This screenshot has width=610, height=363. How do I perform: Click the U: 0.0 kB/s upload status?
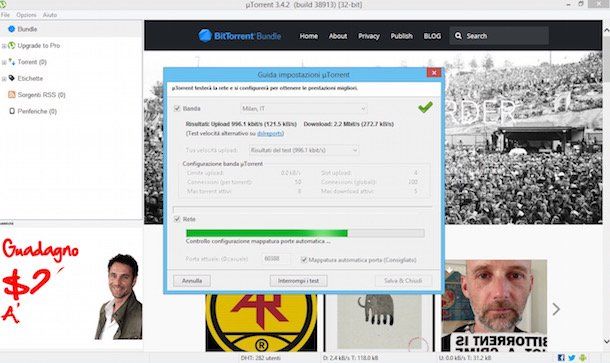[465, 358]
